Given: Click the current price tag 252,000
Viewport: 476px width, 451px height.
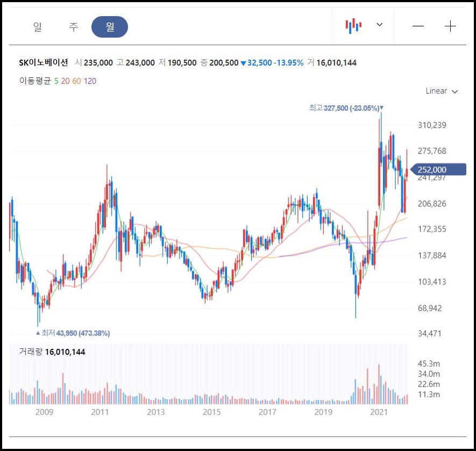Looking at the screenshot, I should [x=438, y=169].
